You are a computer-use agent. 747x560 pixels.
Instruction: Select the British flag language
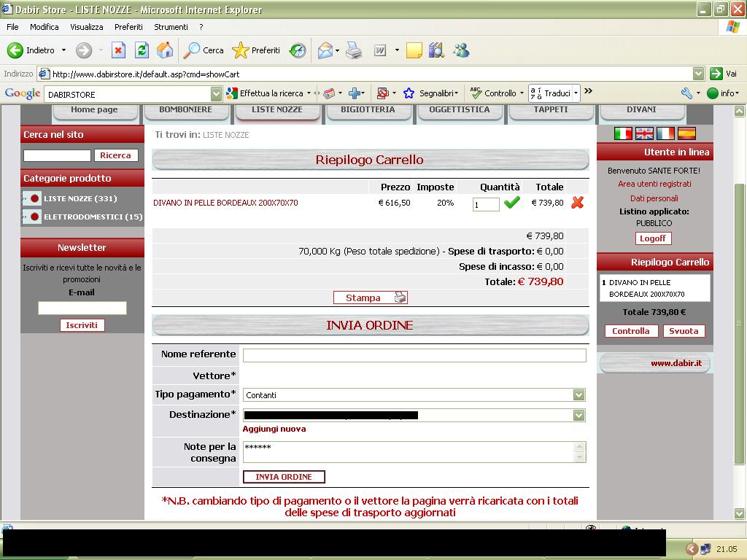(645, 134)
